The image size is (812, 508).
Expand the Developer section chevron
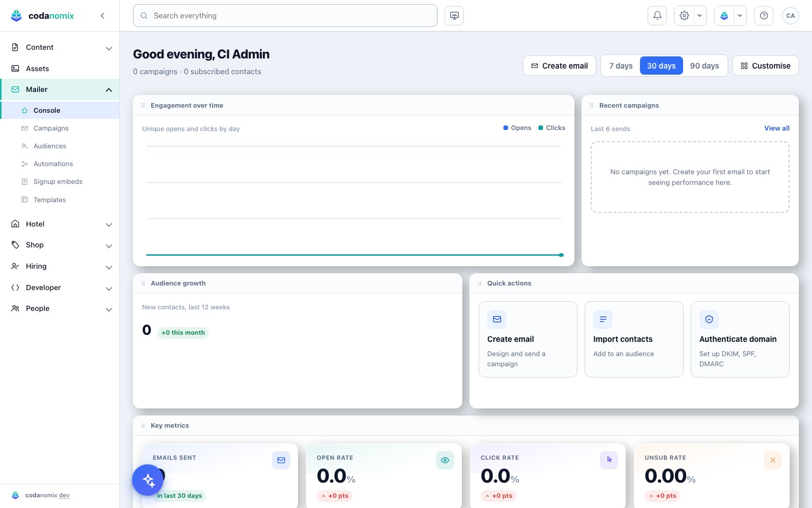109,289
